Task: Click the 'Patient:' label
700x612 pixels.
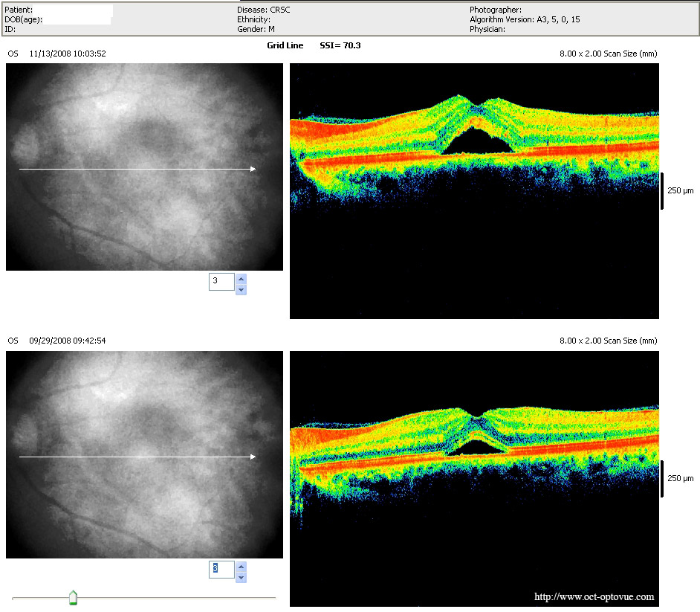Action: (19, 10)
